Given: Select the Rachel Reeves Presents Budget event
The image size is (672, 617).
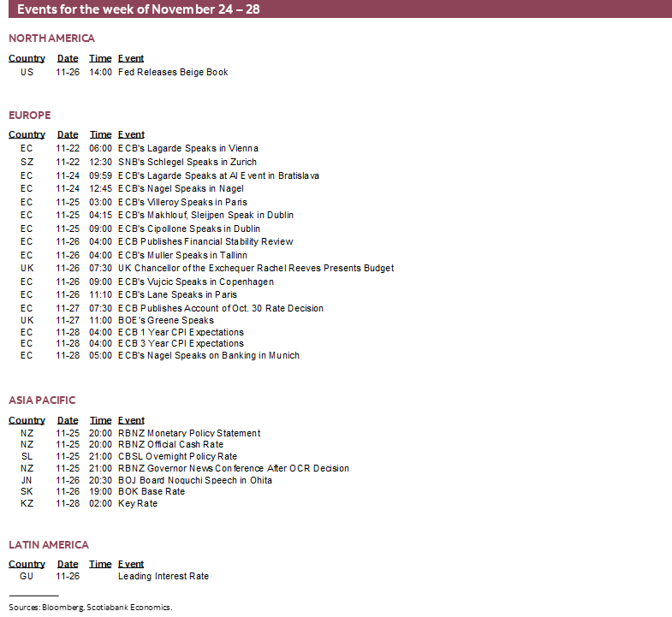Looking at the screenshot, I should (256, 268).
